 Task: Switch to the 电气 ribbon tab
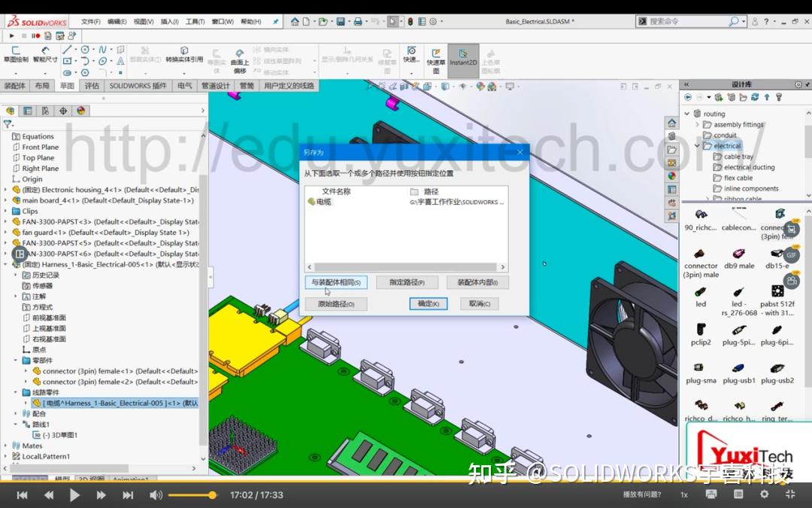click(185, 85)
